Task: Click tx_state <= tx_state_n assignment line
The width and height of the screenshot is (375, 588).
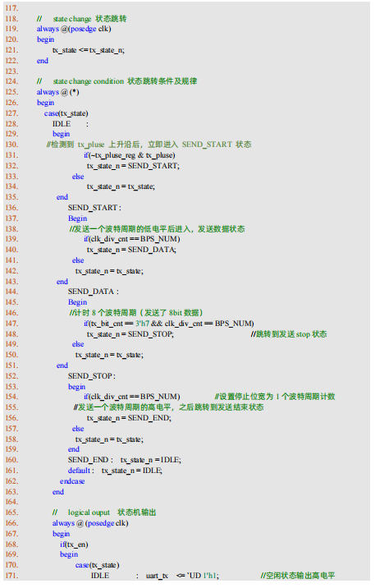Action: point(89,50)
